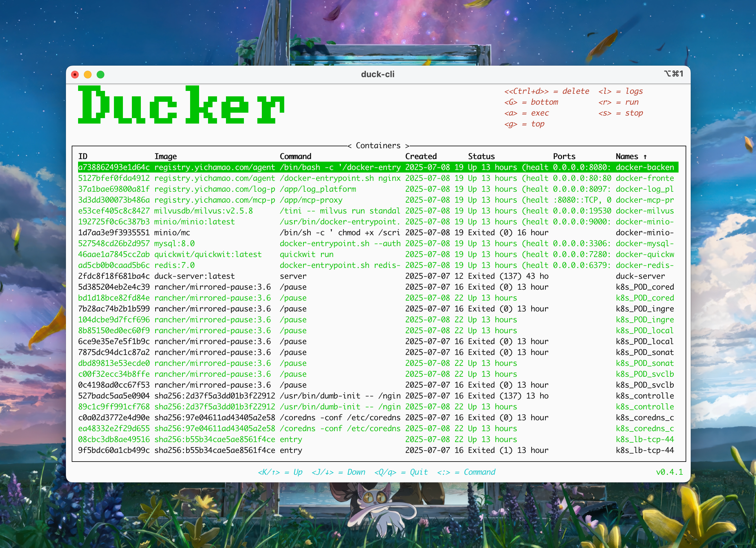
Task: Click the top shortcut hint
Action: coord(525,124)
